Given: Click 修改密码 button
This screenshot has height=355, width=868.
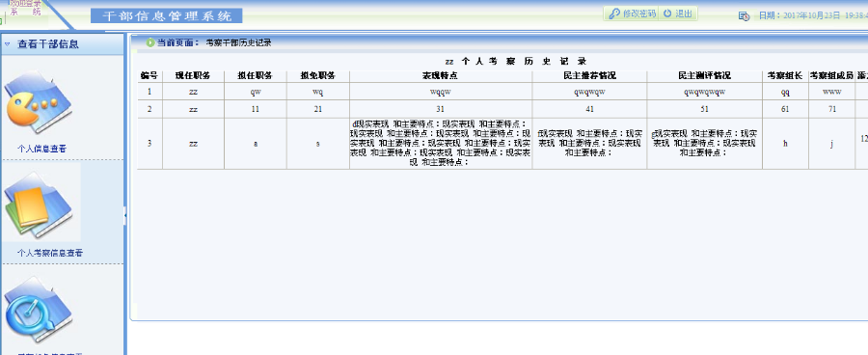Looking at the screenshot, I should pyautogui.click(x=632, y=14).
